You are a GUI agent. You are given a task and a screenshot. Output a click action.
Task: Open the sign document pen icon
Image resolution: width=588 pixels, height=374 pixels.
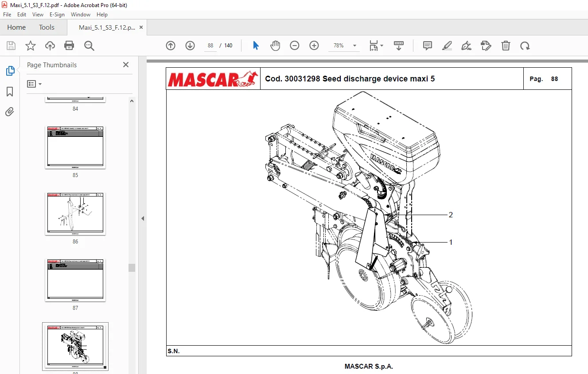[x=466, y=46]
